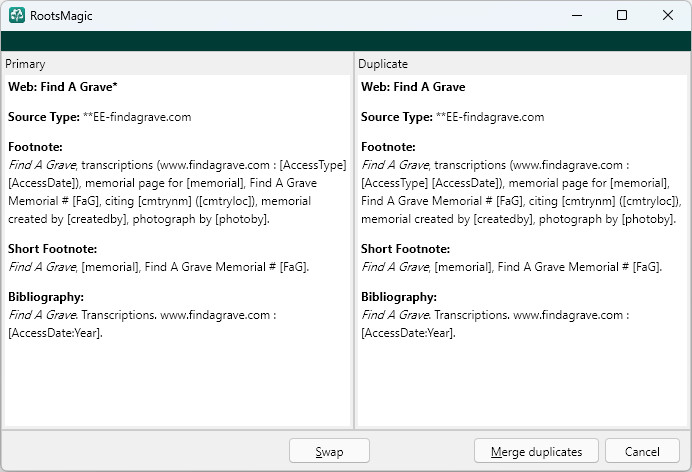
Task: Click the Primary pane's Source Type line
Action: 100,117
